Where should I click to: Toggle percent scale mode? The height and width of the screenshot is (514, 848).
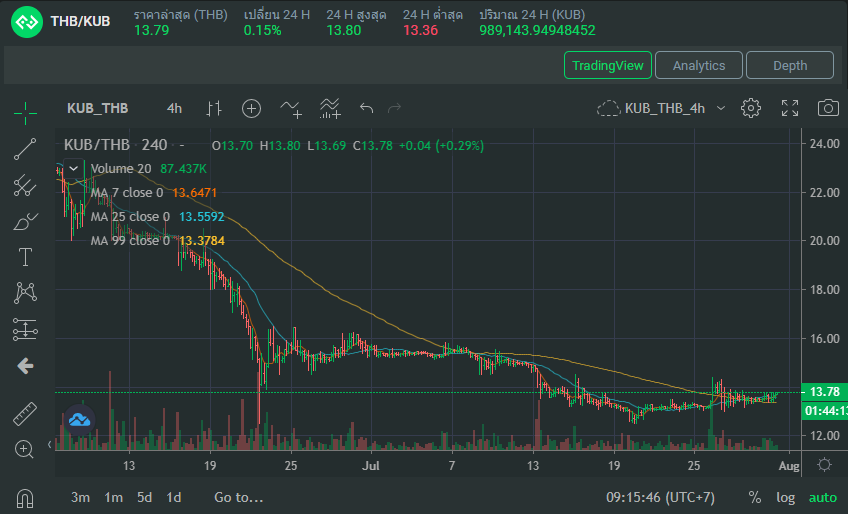pyautogui.click(x=754, y=497)
